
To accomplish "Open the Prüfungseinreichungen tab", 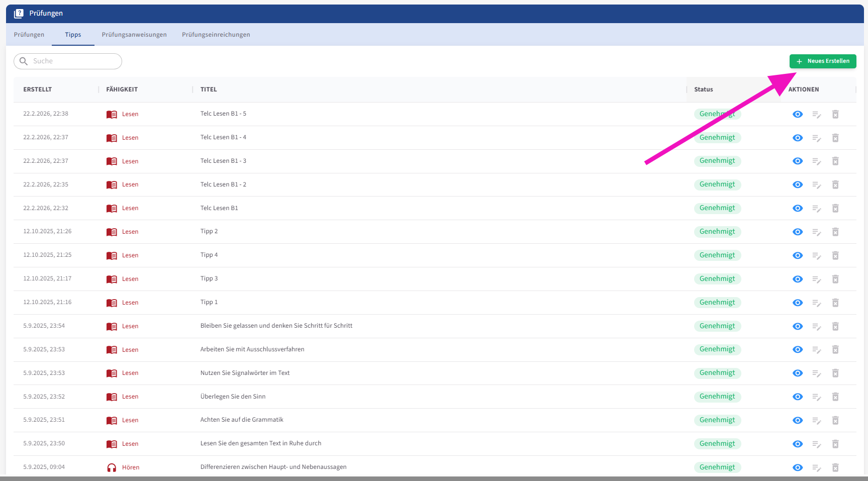I will 216,35.
